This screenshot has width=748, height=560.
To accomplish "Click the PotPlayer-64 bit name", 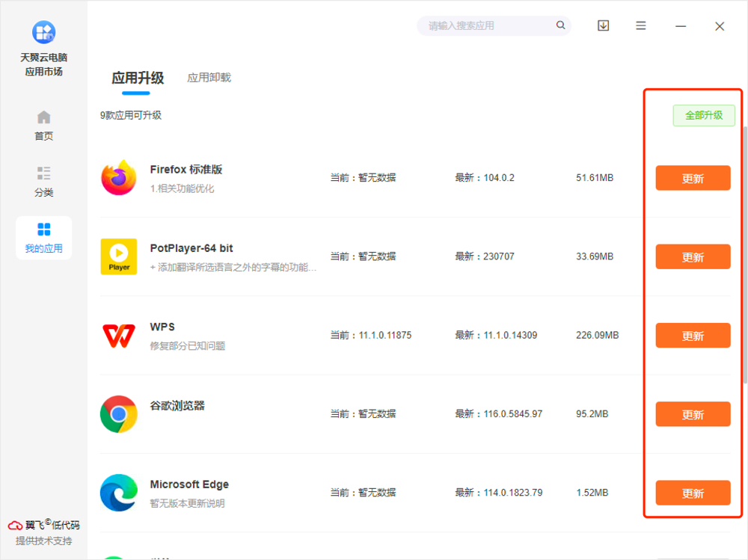I will [191, 248].
